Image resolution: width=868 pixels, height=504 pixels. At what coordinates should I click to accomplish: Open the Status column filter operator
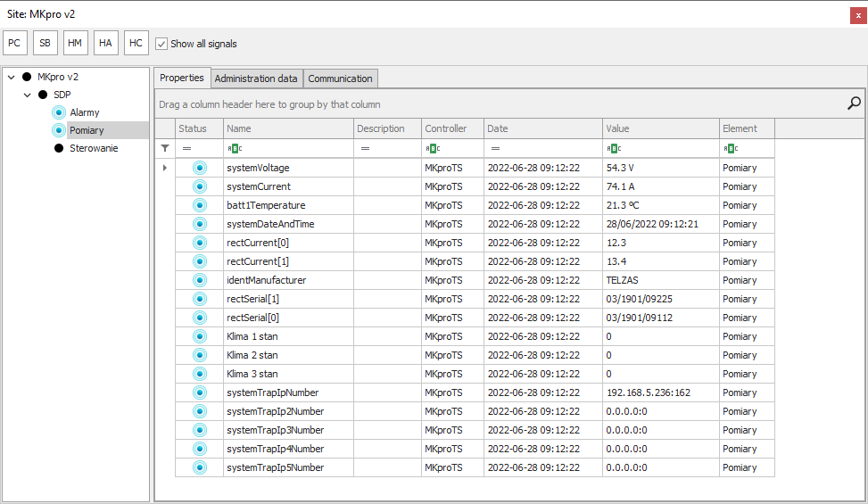187,148
